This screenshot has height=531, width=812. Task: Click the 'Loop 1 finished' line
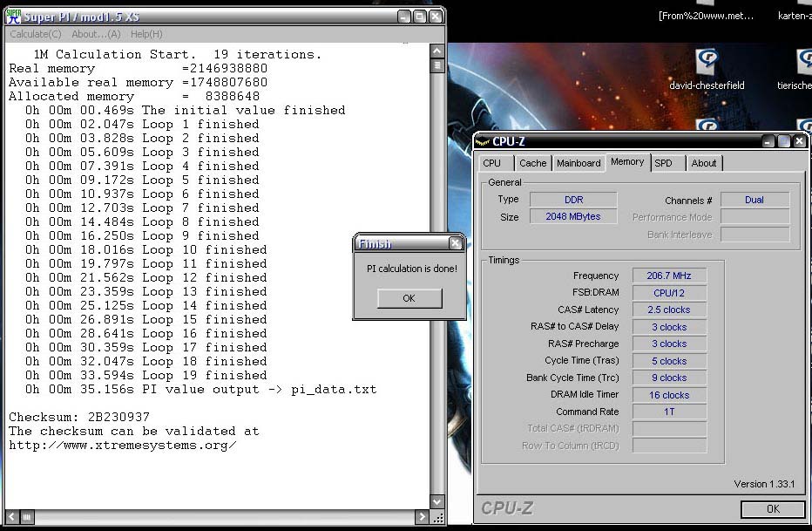[x=142, y=125]
